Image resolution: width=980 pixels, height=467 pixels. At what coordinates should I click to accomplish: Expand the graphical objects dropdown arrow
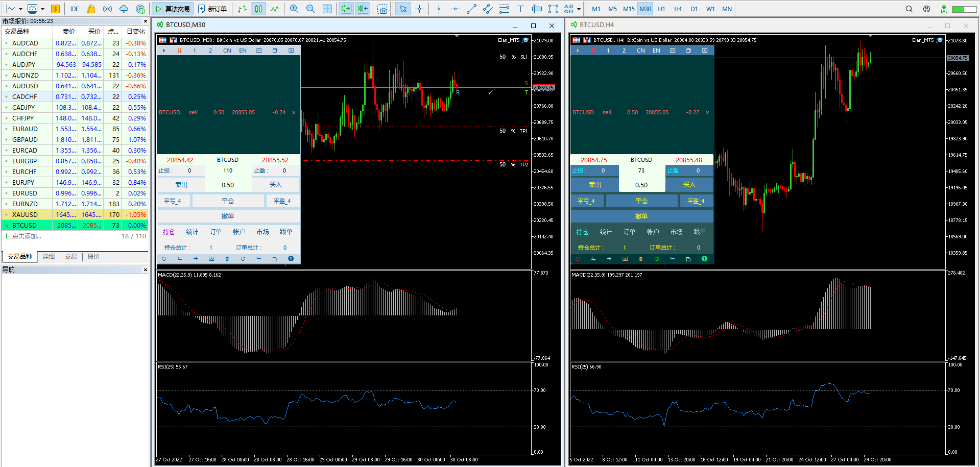tap(579, 9)
